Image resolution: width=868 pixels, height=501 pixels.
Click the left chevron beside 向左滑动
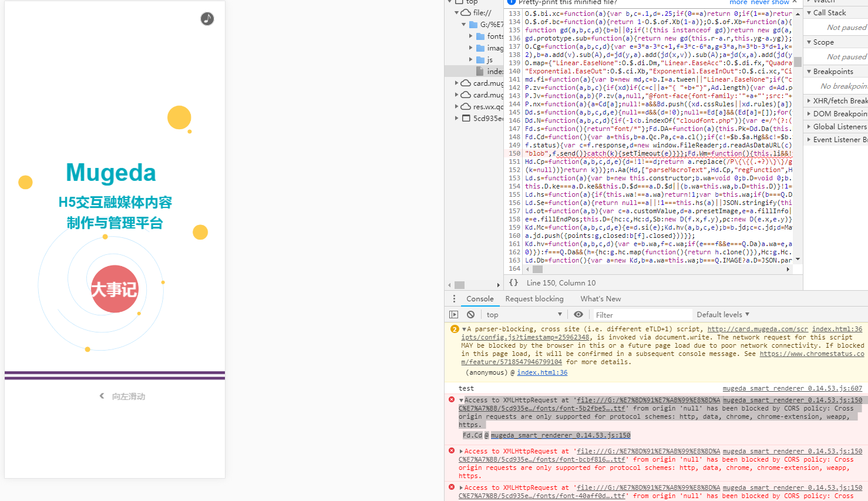pos(102,396)
